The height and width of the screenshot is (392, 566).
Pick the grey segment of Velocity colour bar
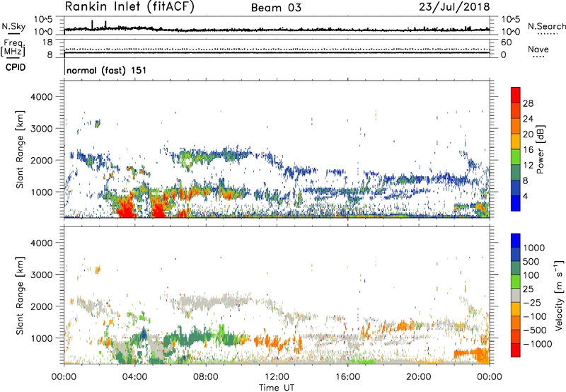point(516,296)
